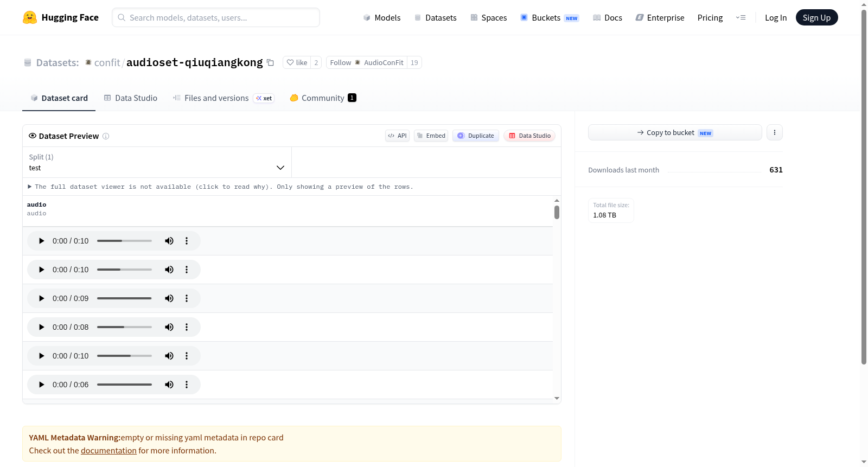Click the downloads last month value 631
Viewport: 868px width, 467px height.
776,170
